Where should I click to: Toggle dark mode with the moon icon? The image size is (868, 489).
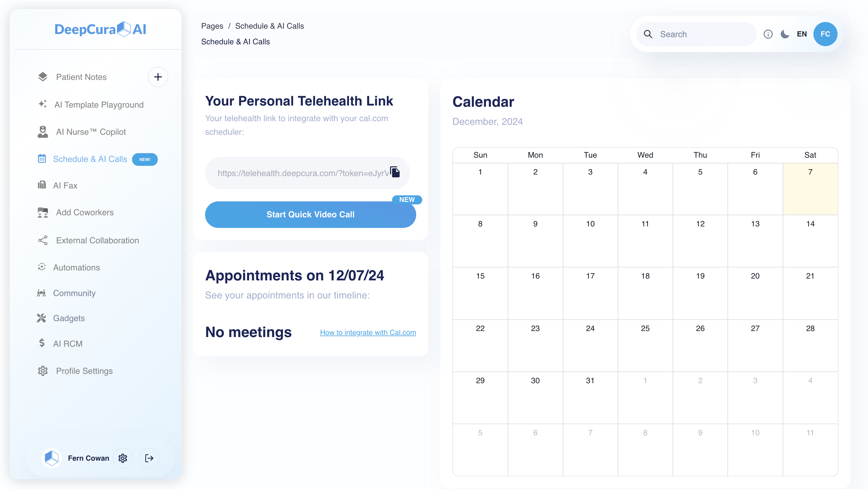(x=784, y=34)
